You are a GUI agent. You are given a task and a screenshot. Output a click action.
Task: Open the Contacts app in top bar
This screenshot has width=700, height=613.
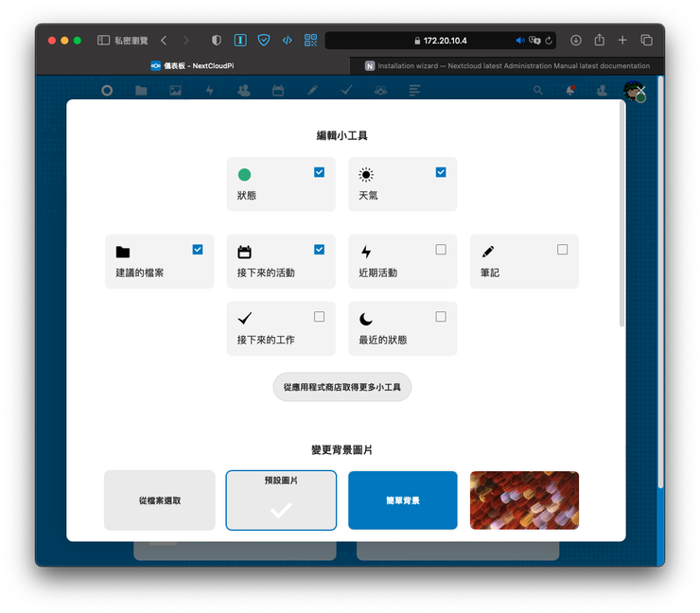(x=244, y=91)
